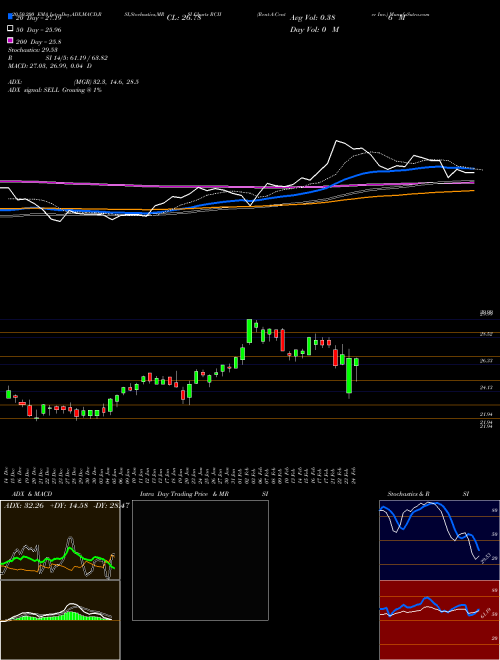Click the 'Intra Day Trading Price & MR' heading

tap(184, 494)
